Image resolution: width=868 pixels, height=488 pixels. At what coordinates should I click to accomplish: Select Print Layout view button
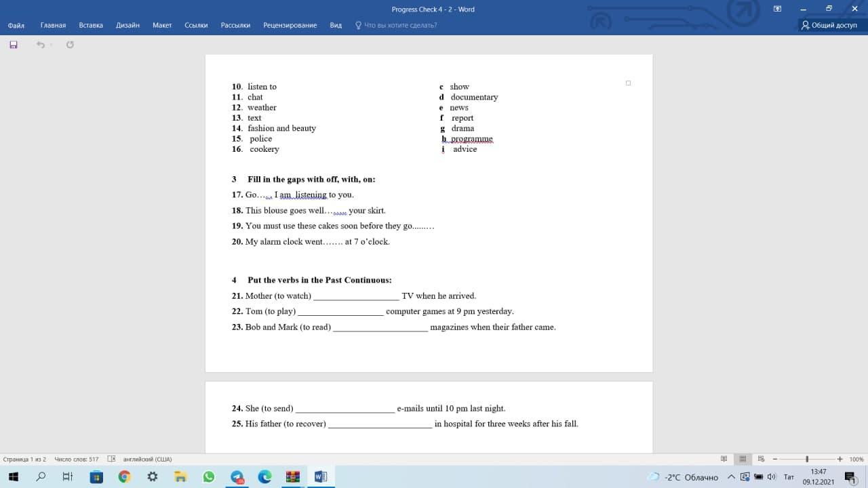[743, 459]
